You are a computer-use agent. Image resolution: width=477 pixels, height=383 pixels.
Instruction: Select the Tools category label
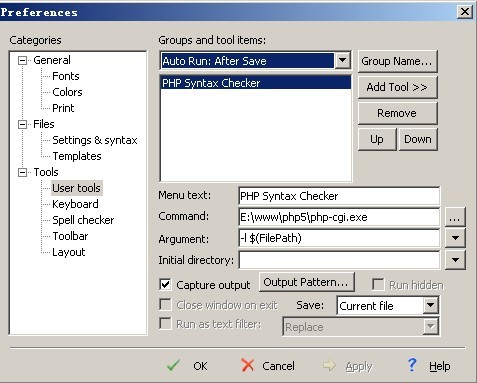46,172
